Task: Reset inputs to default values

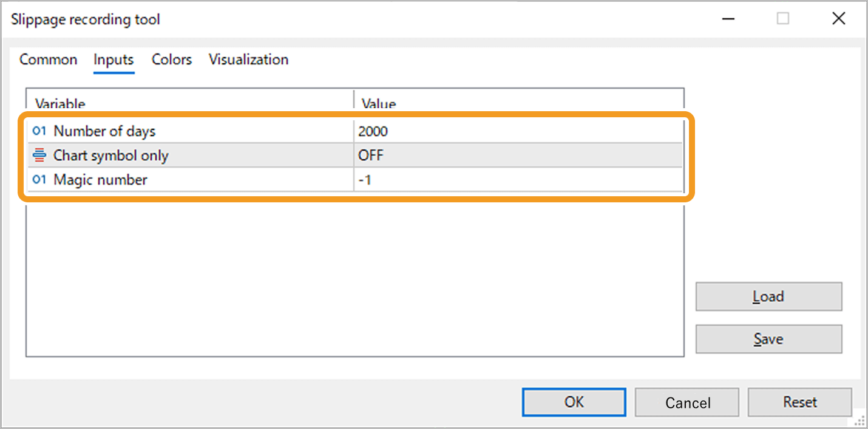Action: (x=799, y=402)
